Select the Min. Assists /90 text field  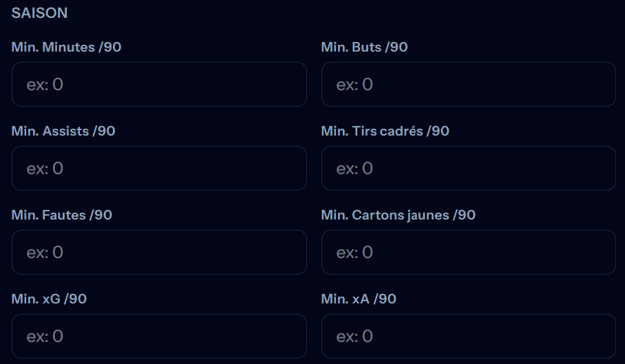pyautogui.click(x=159, y=169)
